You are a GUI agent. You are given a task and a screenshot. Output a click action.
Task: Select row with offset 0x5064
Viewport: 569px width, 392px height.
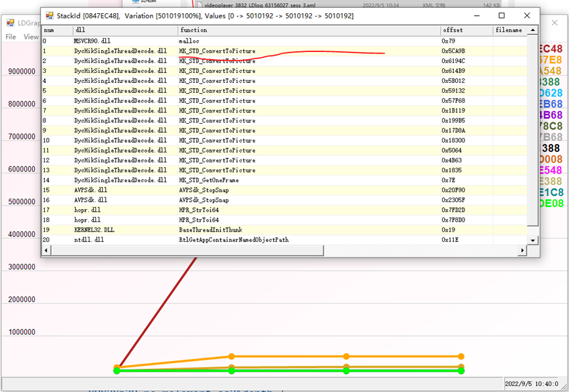[x=284, y=150]
